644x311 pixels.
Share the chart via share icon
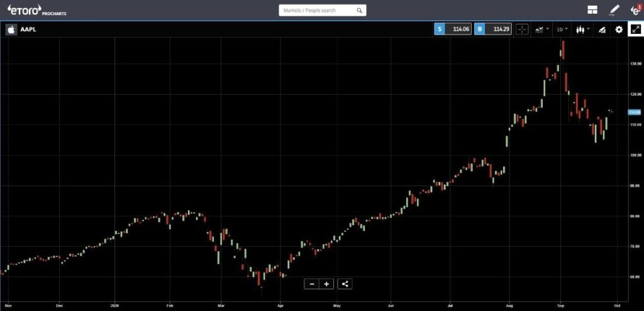point(345,284)
